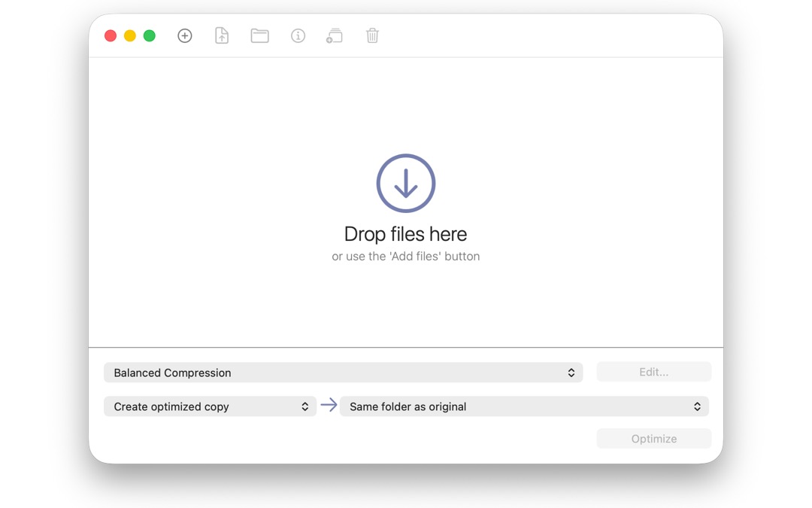Click the circled down-arrow drop icon

point(406,183)
